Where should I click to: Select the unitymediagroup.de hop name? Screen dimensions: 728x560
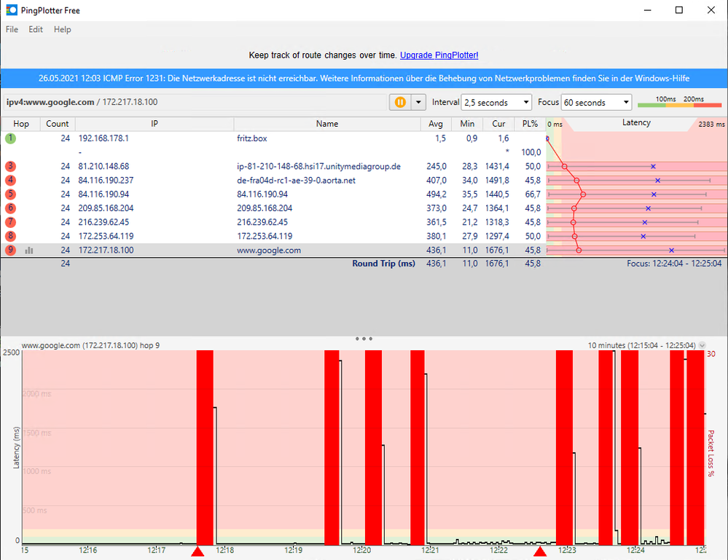coord(318,166)
